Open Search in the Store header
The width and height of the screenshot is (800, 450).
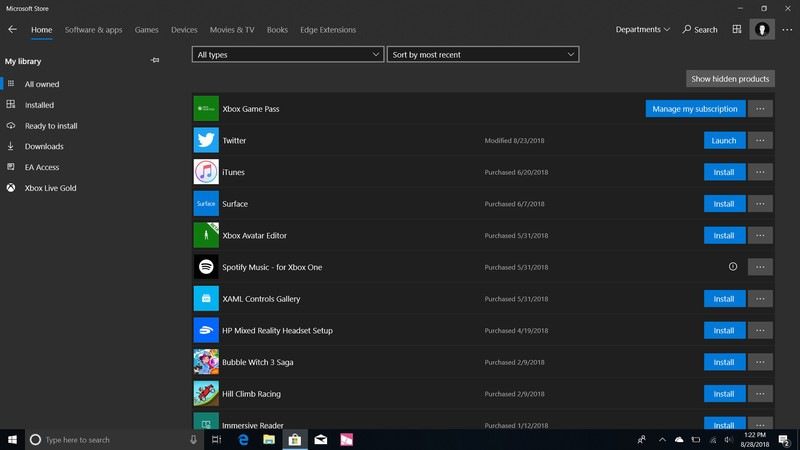(x=700, y=30)
